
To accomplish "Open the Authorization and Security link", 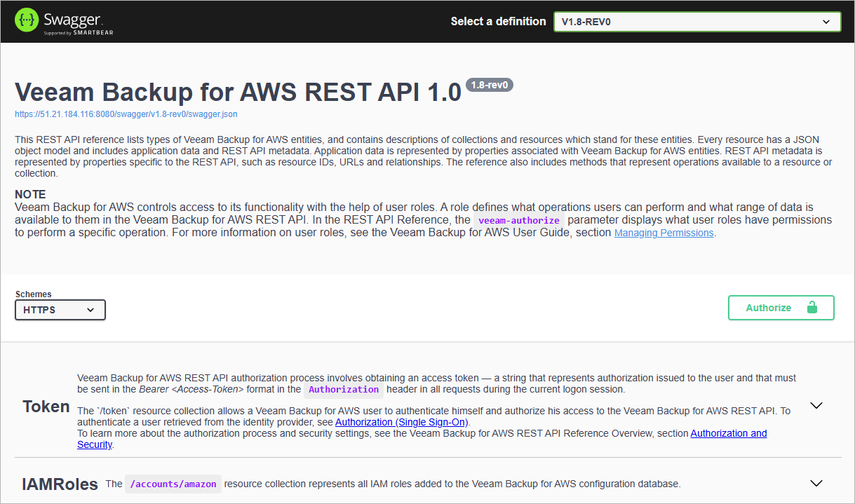I will click(x=728, y=433).
